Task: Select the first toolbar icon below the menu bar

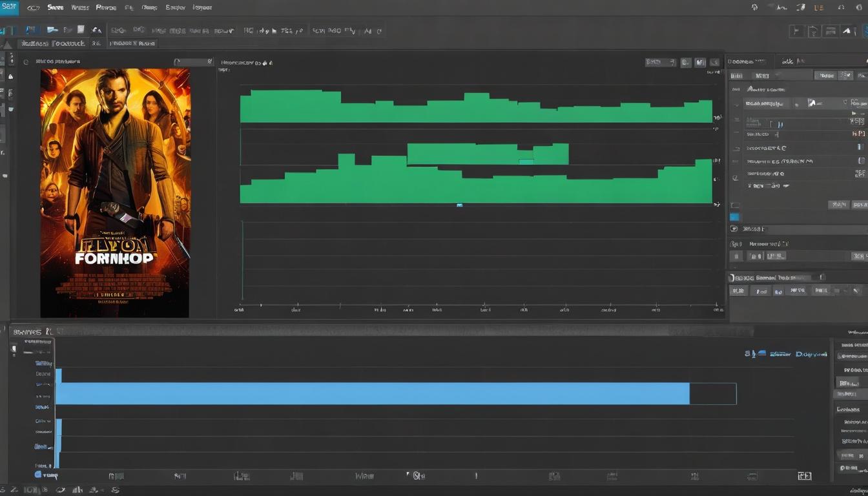Action: (x=7, y=30)
